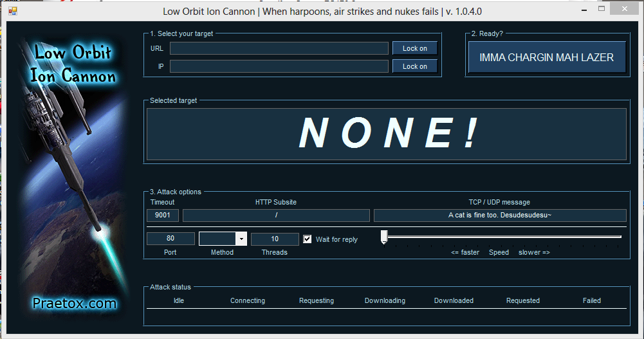
Task: Click the HTTP Subsite field
Action: 276,215
